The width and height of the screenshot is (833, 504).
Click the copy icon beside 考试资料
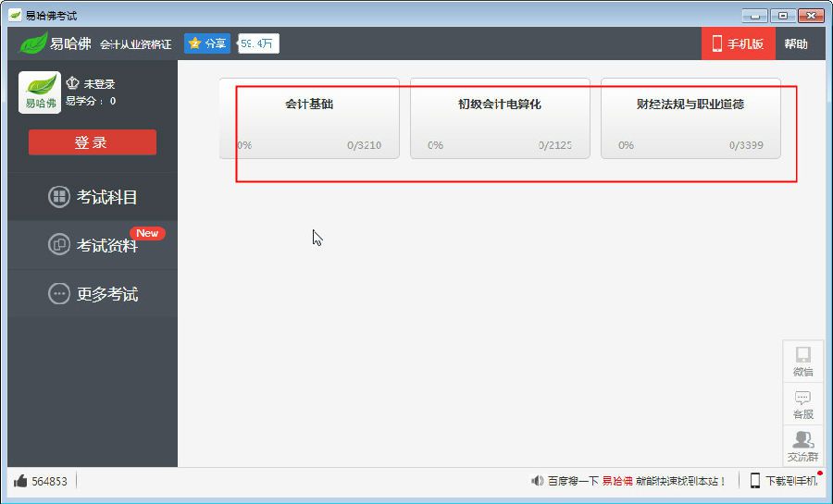(59, 245)
